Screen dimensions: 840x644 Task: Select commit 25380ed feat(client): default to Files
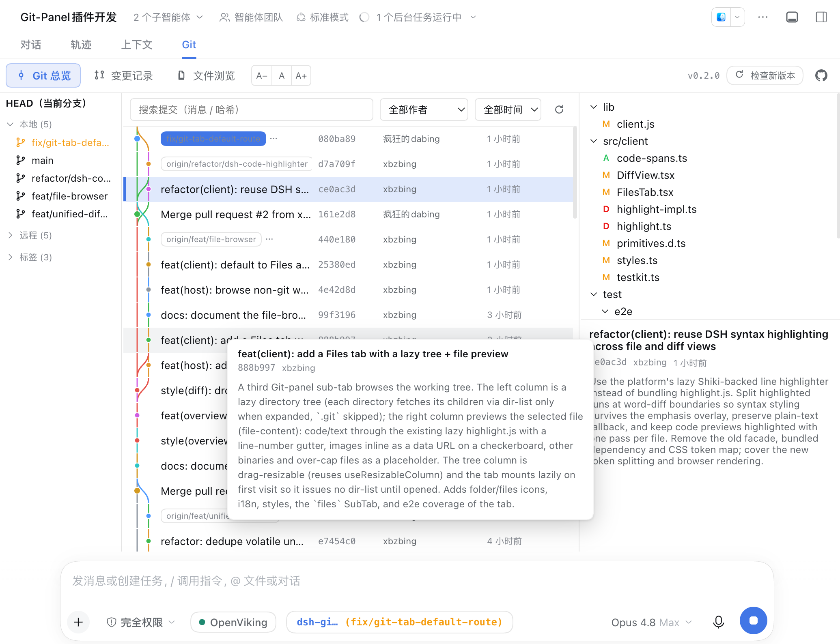tap(348, 265)
